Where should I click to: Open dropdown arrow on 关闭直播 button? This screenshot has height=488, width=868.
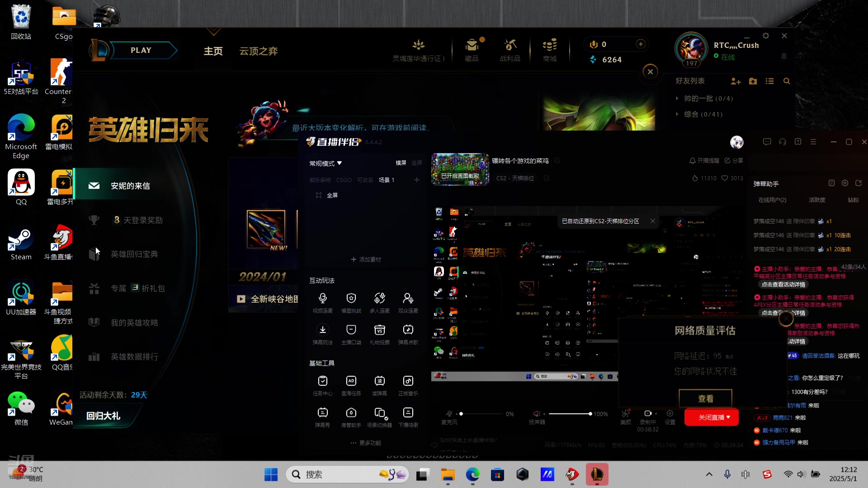(728, 417)
